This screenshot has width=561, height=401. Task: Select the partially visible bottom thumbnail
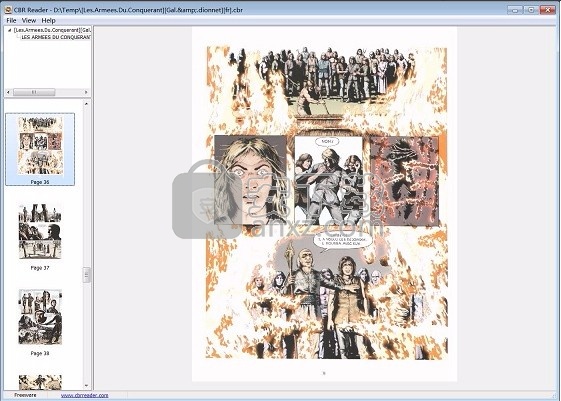(40, 382)
